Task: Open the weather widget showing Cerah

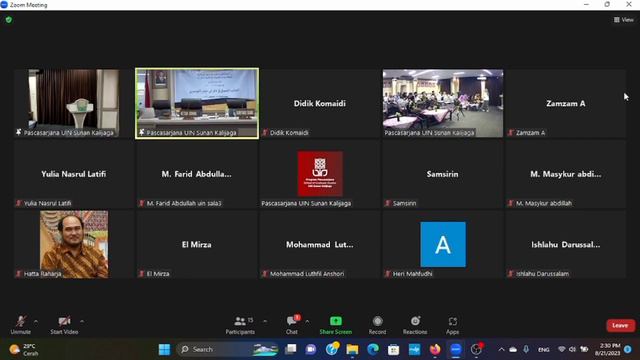Action: tap(24, 349)
